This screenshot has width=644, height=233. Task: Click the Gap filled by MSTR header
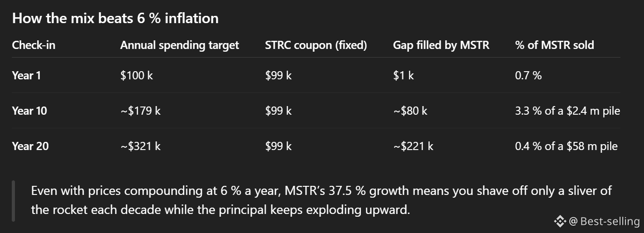tap(441, 45)
